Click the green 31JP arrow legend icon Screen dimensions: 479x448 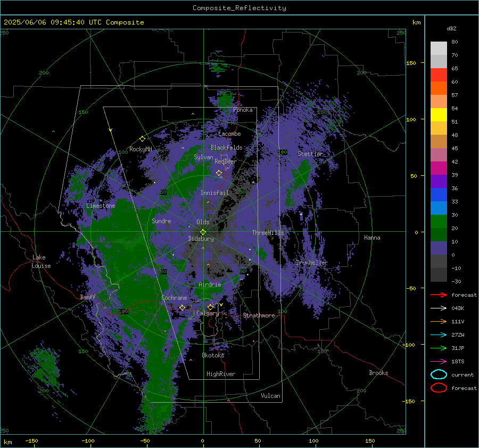(x=439, y=348)
